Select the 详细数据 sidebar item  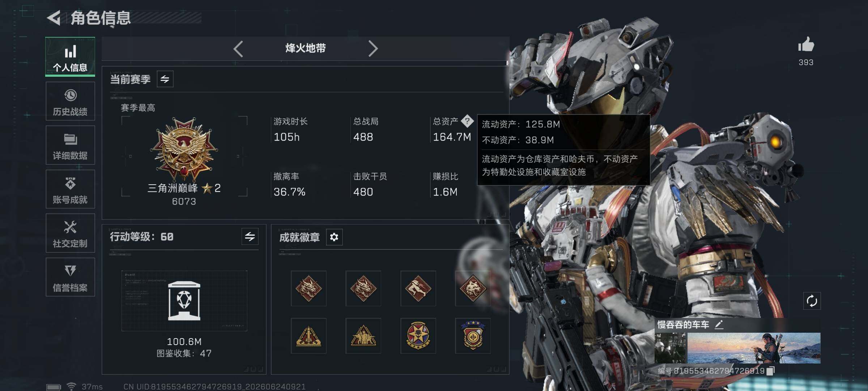(70, 145)
